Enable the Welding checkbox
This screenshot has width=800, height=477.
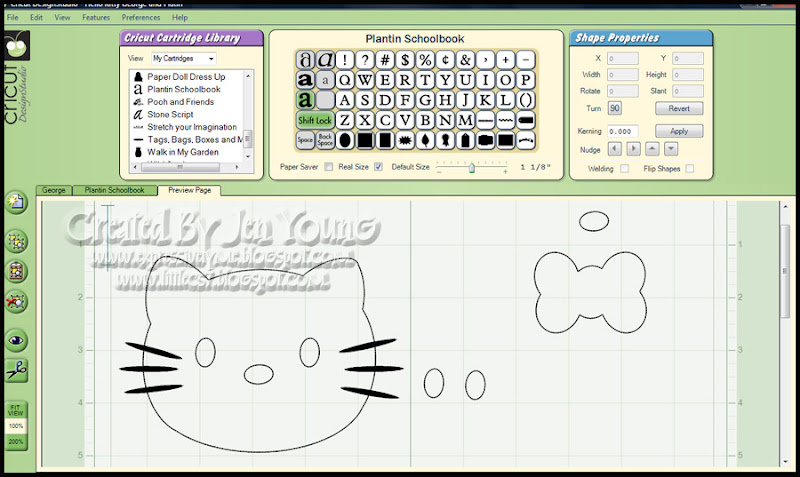click(624, 168)
